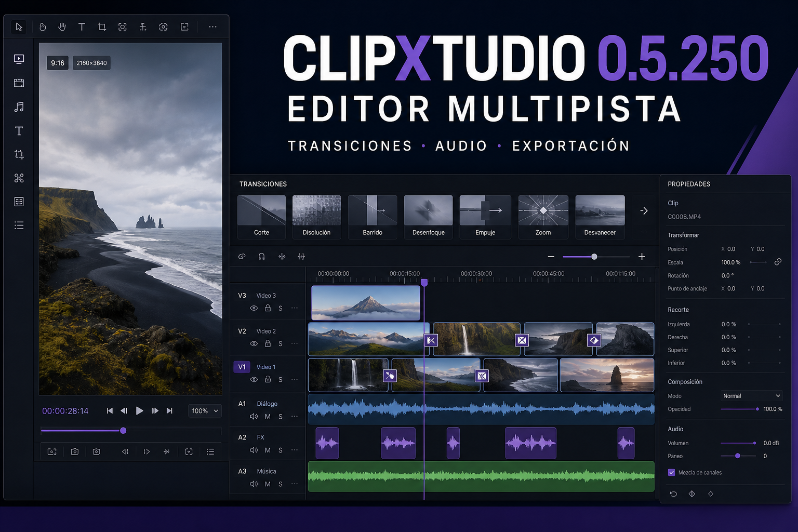The image size is (798, 532).
Task: Open the text titles panel in sidebar
Action: tap(19, 131)
